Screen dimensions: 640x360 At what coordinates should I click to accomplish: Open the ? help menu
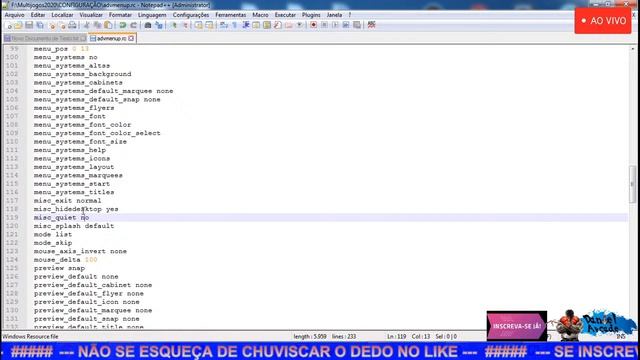tap(350, 15)
